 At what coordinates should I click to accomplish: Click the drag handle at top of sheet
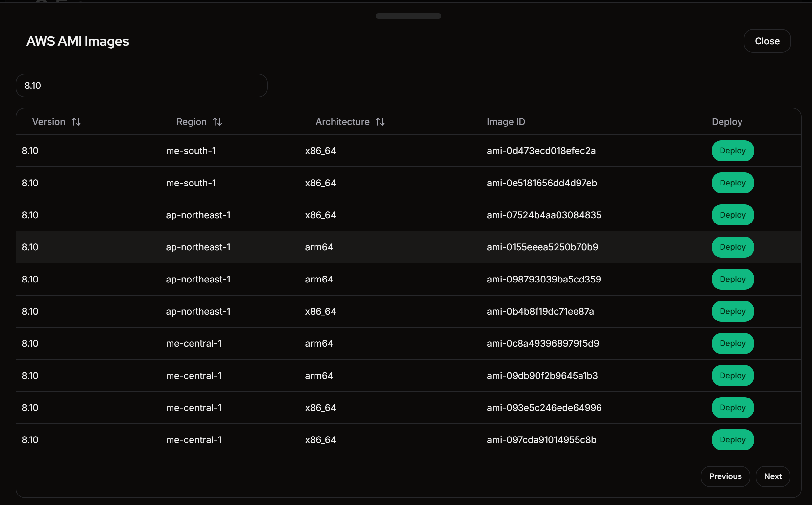[x=408, y=16]
